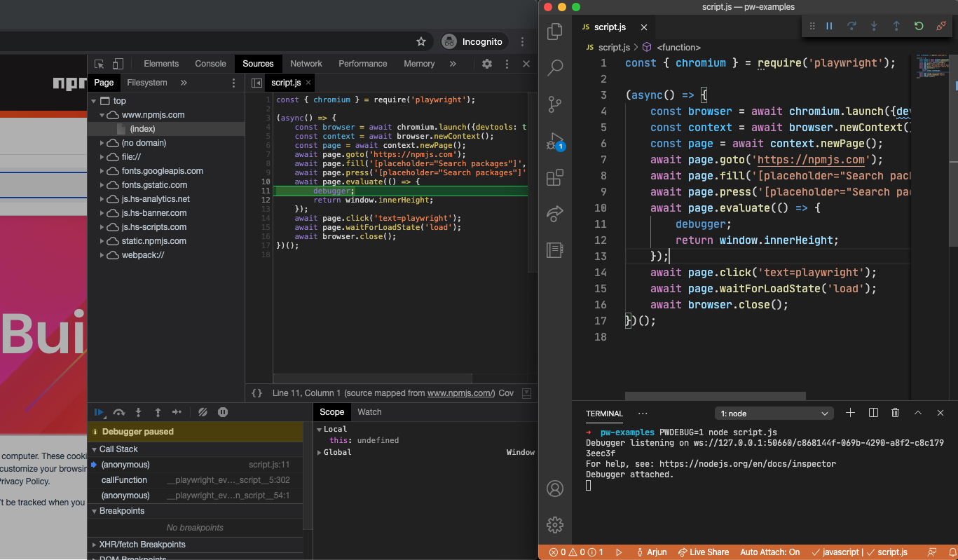Open Live Share view in activity bar
The image size is (958, 560).
pos(555,214)
